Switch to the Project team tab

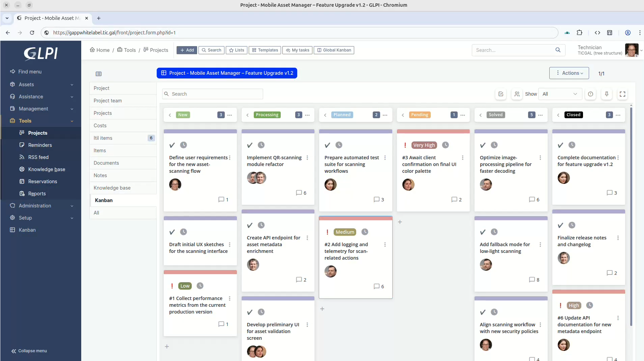[x=108, y=100]
